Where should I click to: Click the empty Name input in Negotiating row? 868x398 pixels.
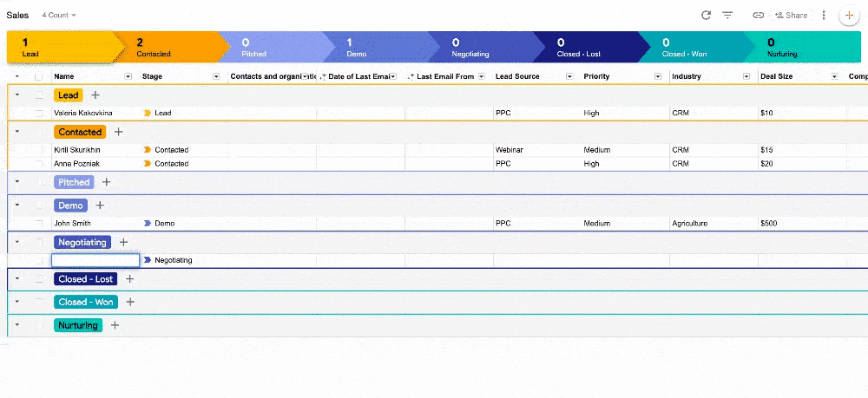pos(95,260)
